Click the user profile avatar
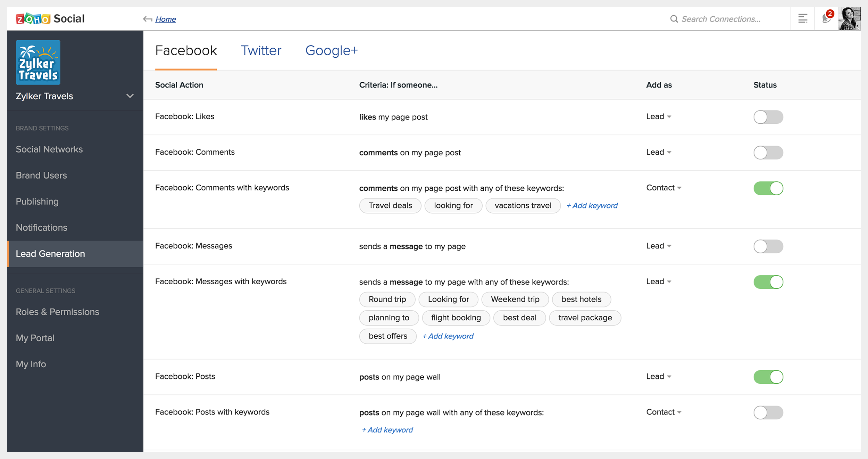This screenshot has height=459, width=868. point(849,19)
